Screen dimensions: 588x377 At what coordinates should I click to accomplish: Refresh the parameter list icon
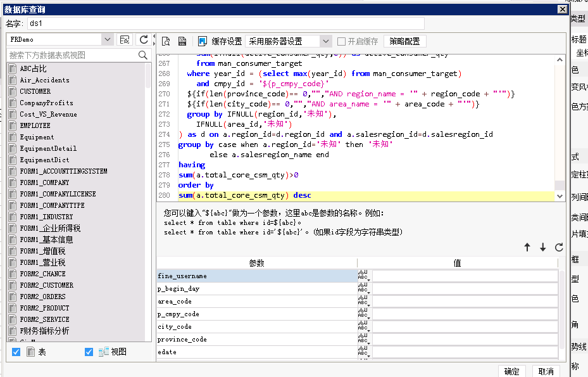coord(559,247)
